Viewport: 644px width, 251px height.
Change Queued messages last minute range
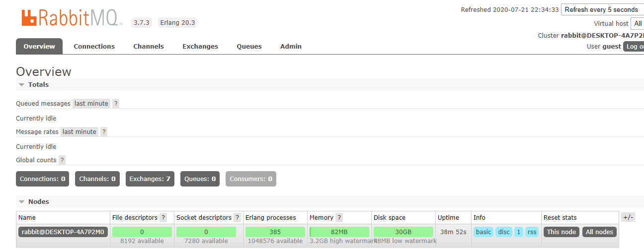[91, 104]
